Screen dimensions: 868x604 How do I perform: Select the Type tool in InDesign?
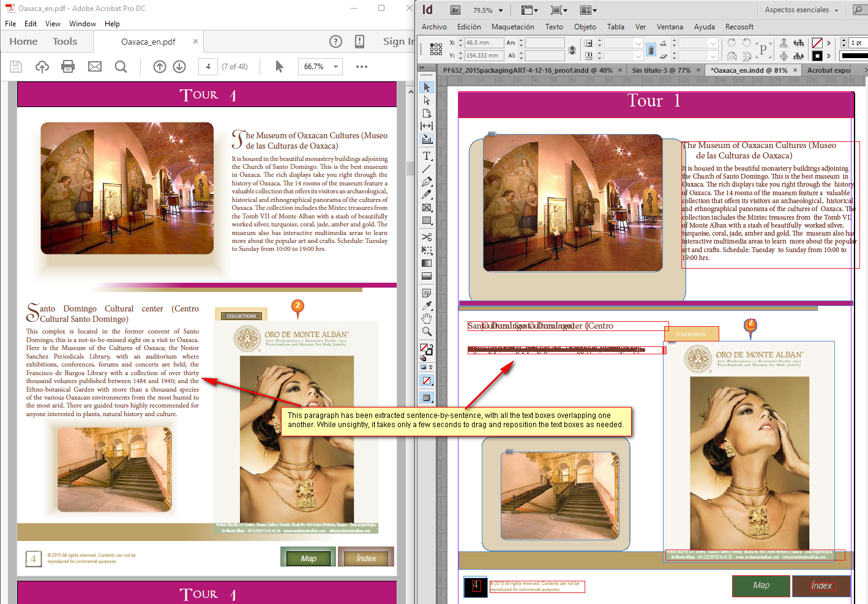point(427,156)
